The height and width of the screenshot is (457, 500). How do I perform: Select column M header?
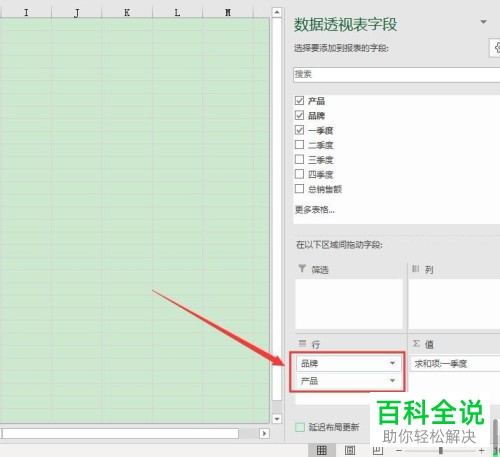[228, 13]
